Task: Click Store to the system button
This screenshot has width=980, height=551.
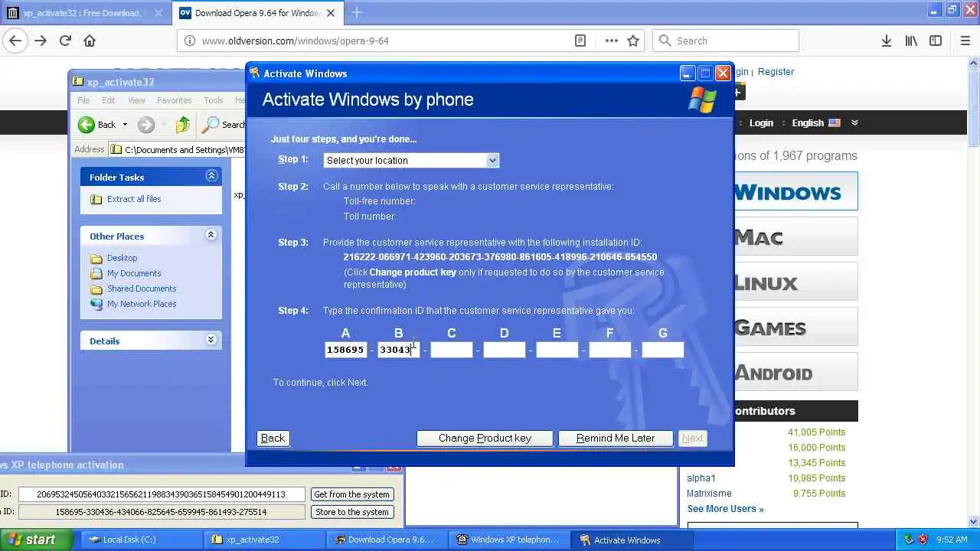Action: 352,512
